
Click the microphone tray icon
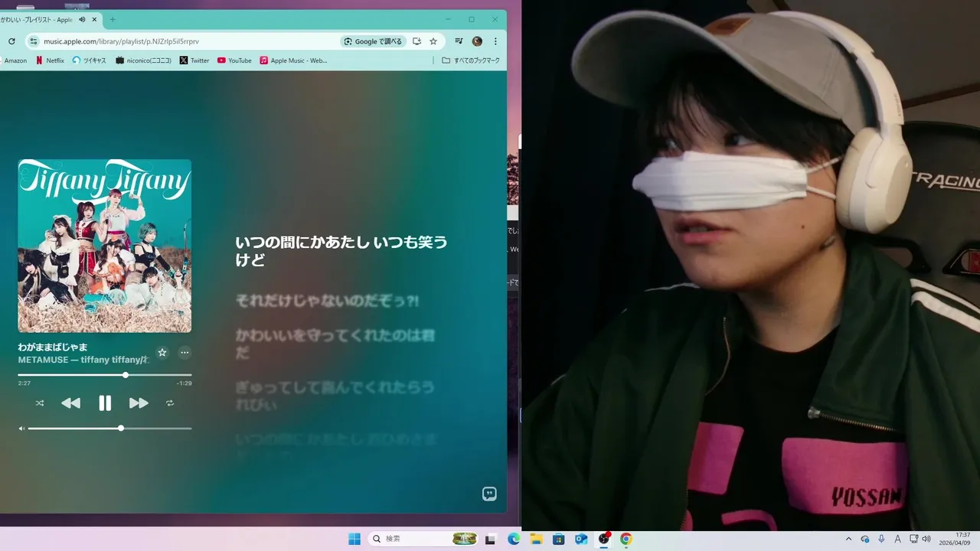(x=881, y=539)
